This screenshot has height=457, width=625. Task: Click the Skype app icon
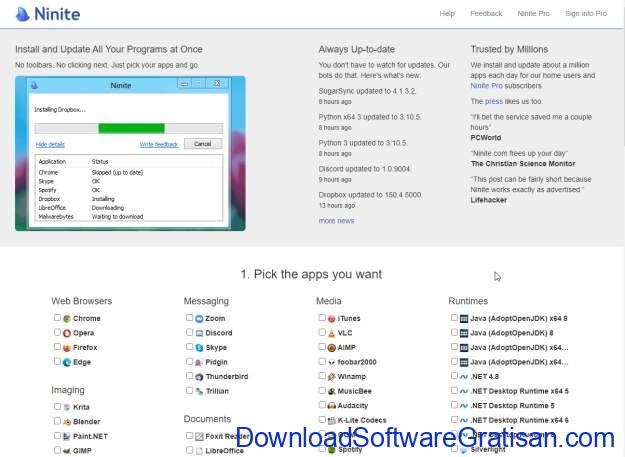coord(199,348)
